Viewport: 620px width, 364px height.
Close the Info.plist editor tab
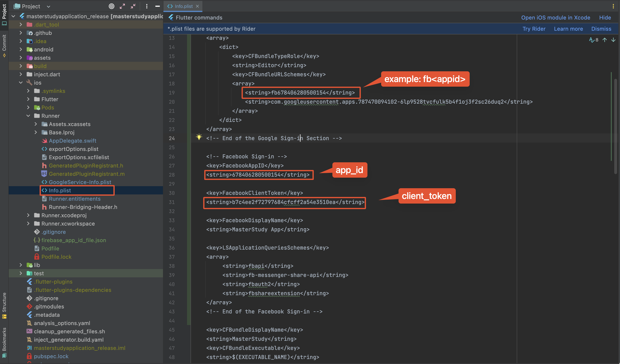tap(197, 6)
